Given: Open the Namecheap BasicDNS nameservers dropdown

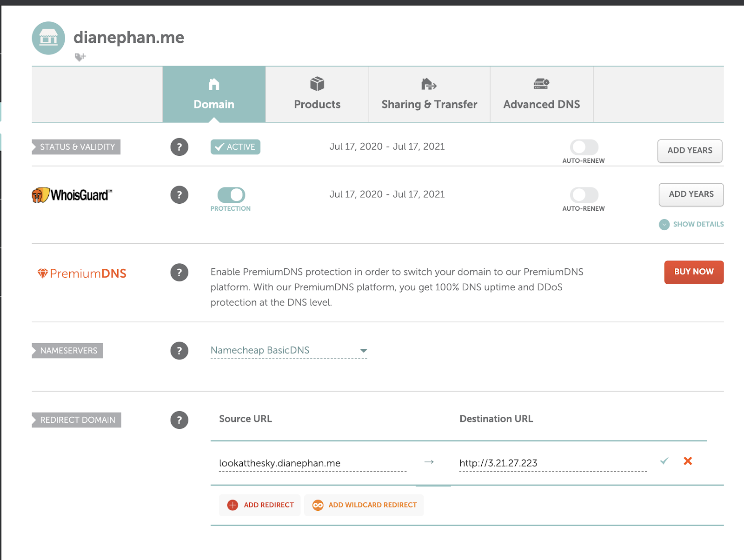Looking at the screenshot, I should pos(289,351).
